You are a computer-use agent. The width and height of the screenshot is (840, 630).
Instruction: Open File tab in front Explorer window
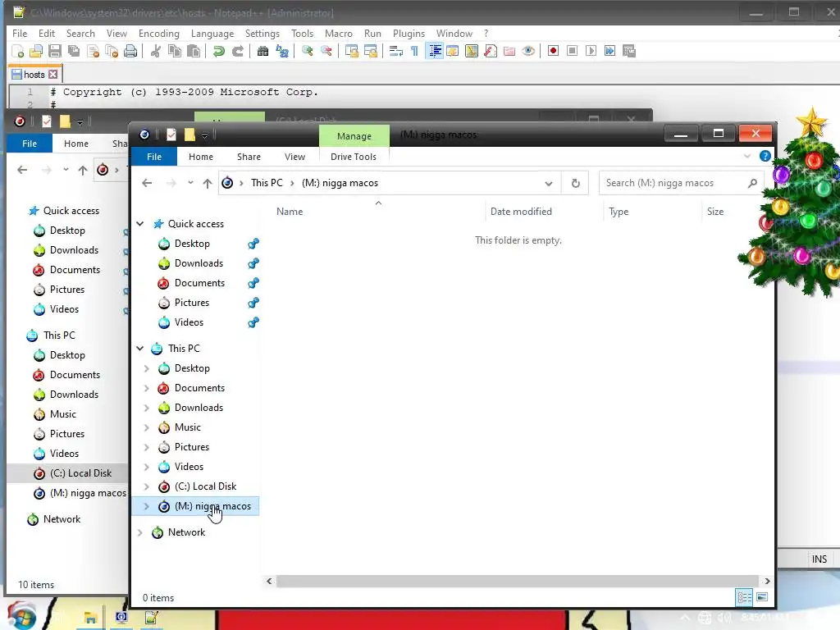coord(154,157)
